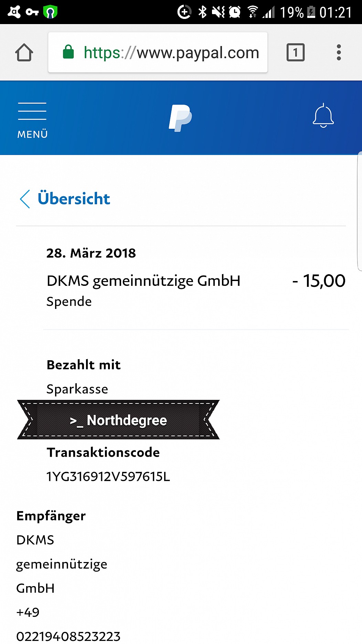Viewport: 362px width, 644px height.
Task: Open notifications bell icon
Action: pos(323,115)
